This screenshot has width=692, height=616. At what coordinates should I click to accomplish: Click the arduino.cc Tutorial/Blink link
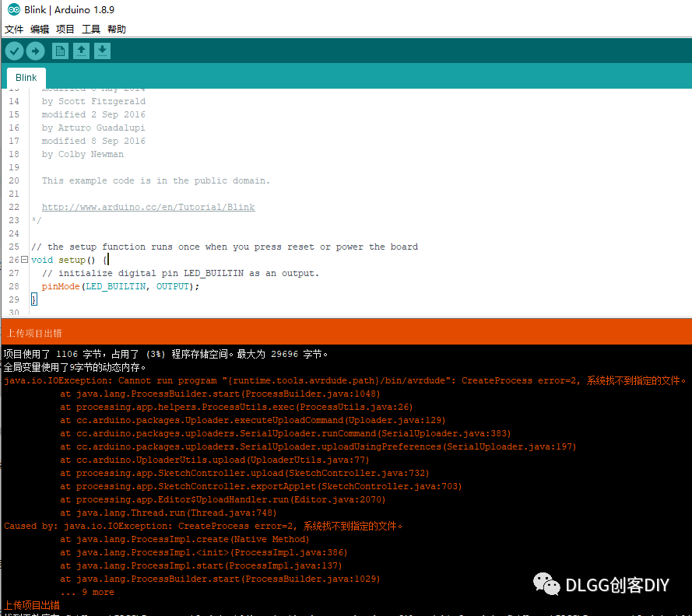click(148, 207)
